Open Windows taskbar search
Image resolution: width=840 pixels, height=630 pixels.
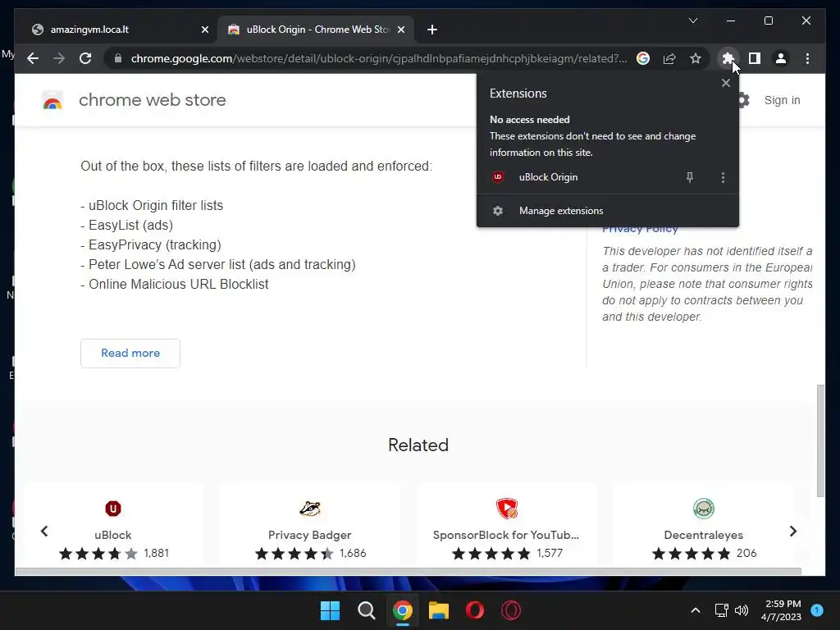pos(367,610)
